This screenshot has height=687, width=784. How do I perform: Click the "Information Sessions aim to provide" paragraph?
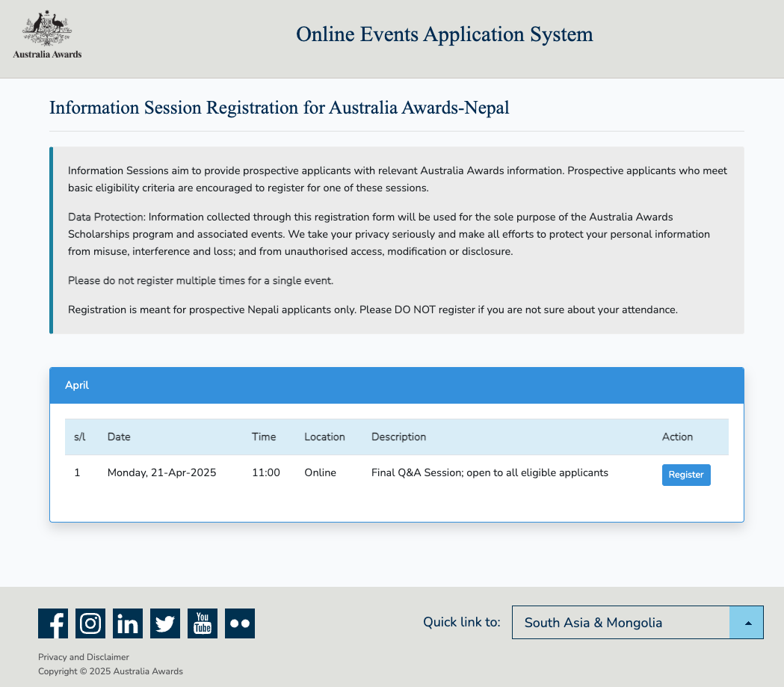398,179
